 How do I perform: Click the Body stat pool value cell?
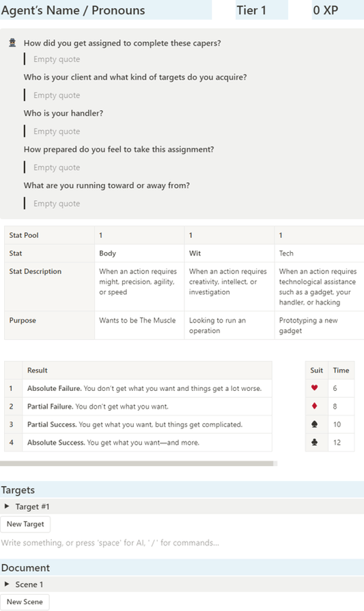pyautogui.click(x=139, y=235)
